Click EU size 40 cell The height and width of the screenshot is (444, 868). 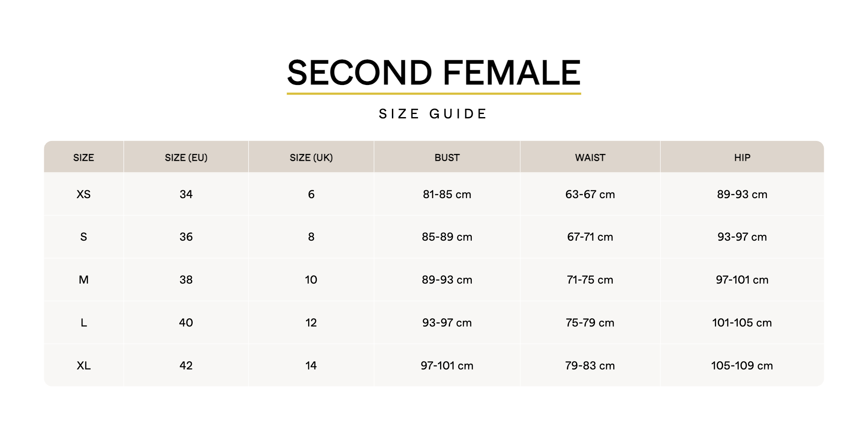(186, 323)
